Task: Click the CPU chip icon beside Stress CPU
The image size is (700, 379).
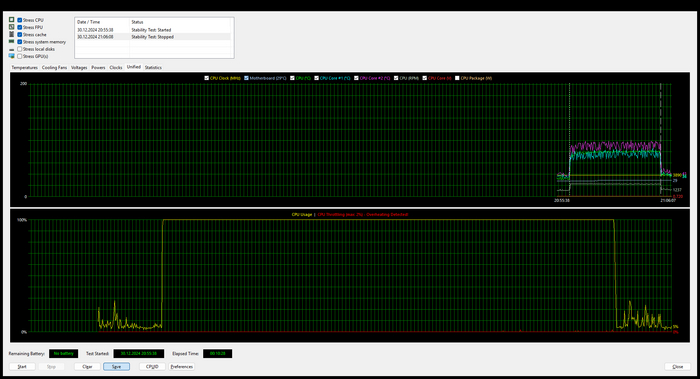Action: point(12,20)
